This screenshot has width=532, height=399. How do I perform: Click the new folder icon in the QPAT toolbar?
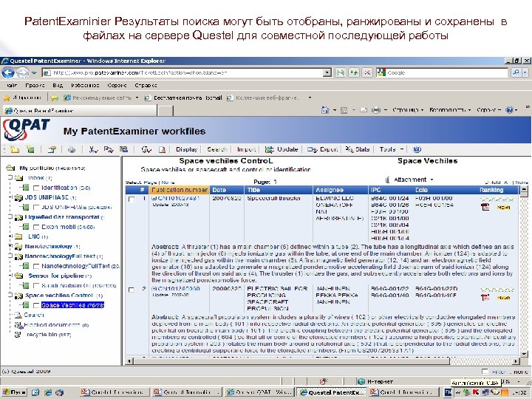tap(14, 149)
